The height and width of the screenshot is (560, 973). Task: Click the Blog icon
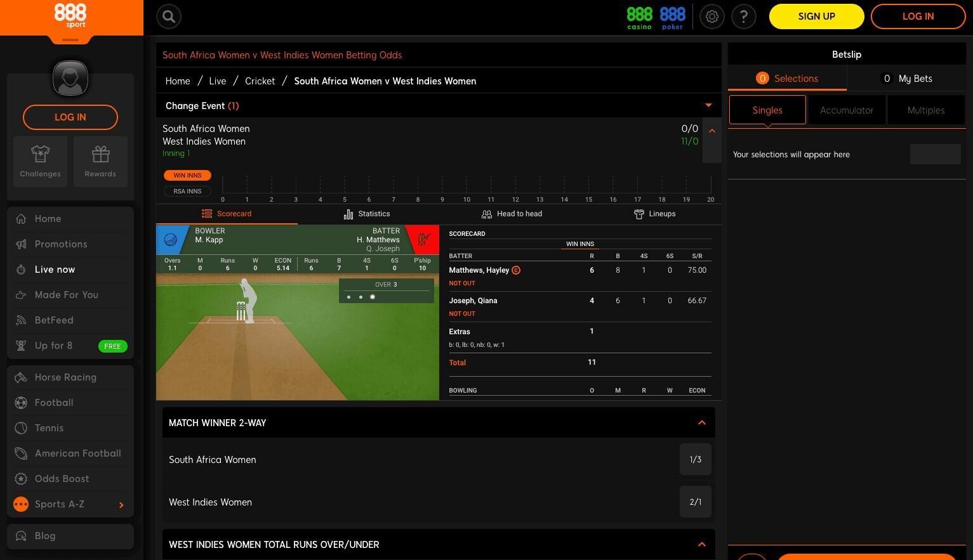point(21,536)
